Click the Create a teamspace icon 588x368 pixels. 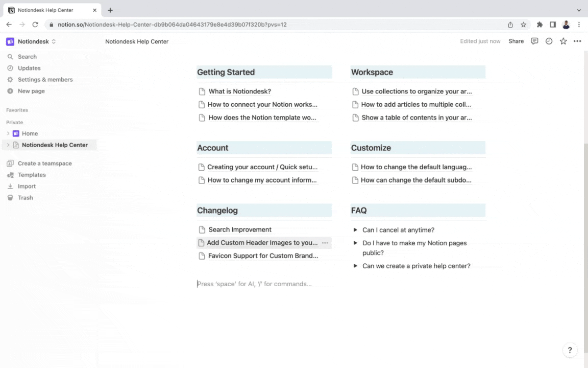click(10, 164)
